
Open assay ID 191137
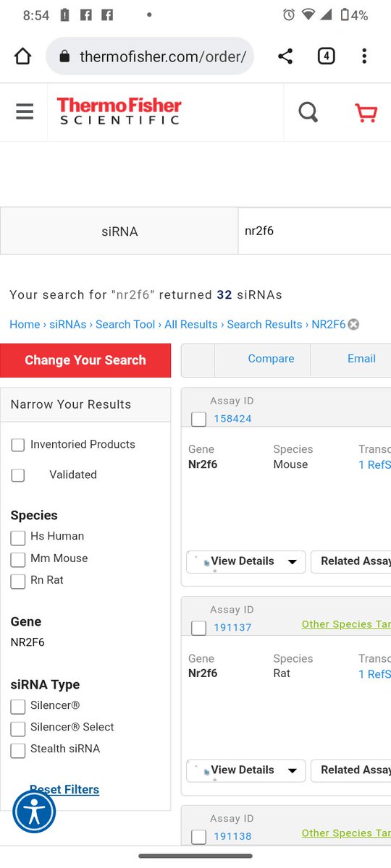click(x=232, y=628)
